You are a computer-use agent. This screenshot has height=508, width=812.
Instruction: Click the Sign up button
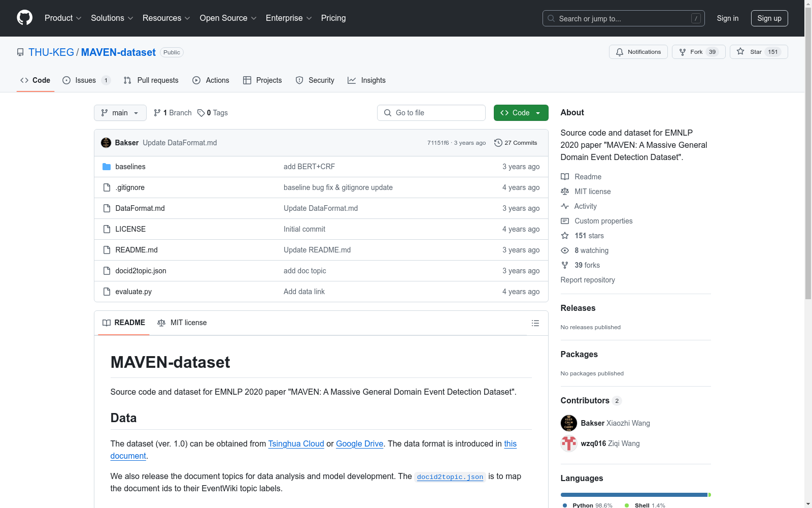pyautogui.click(x=769, y=18)
